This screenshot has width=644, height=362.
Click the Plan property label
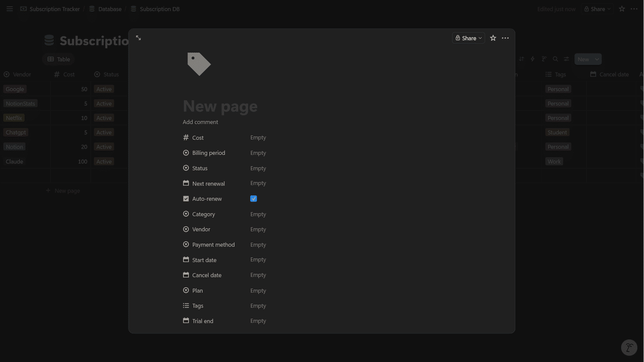(193, 291)
